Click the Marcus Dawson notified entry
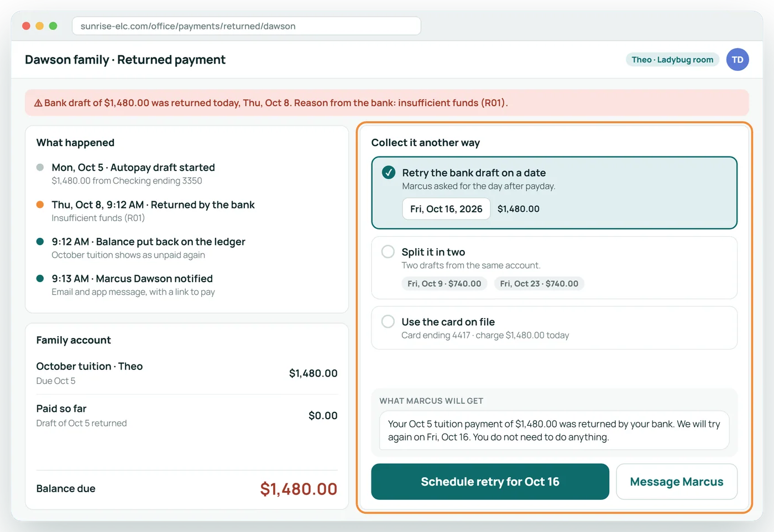Image resolution: width=774 pixels, height=532 pixels. pos(133,285)
